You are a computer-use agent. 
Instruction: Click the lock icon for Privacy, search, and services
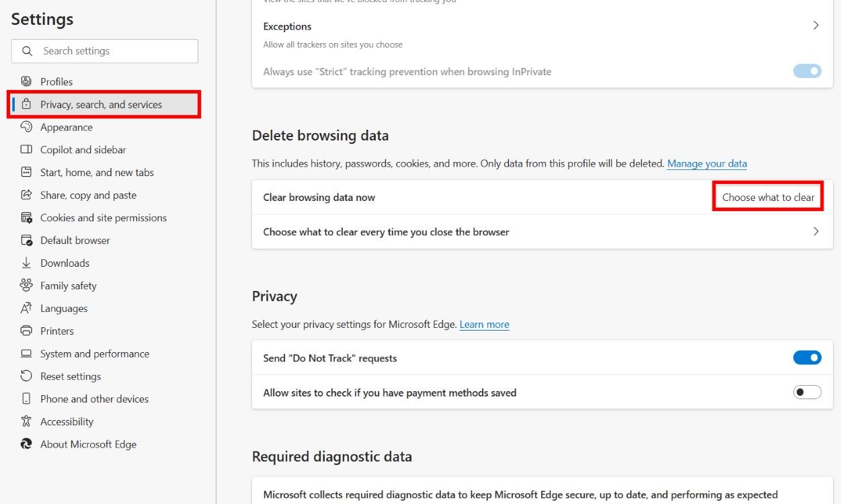coord(26,104)
